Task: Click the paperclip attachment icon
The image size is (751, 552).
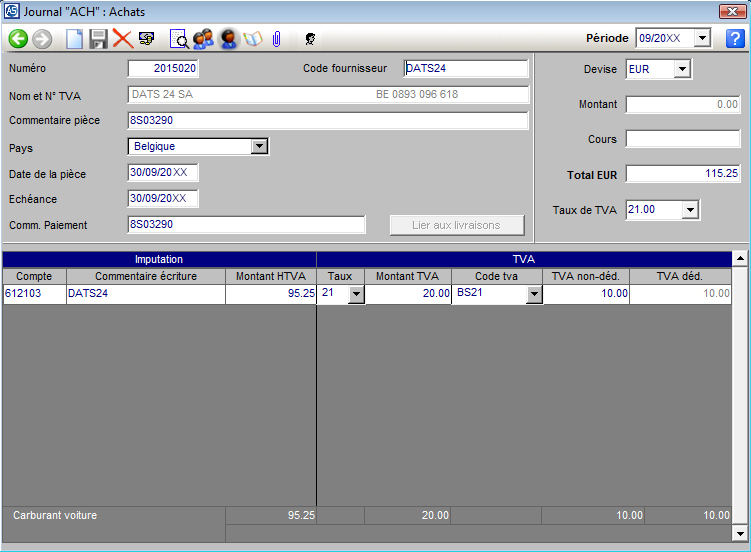Action: click(275, 39)
